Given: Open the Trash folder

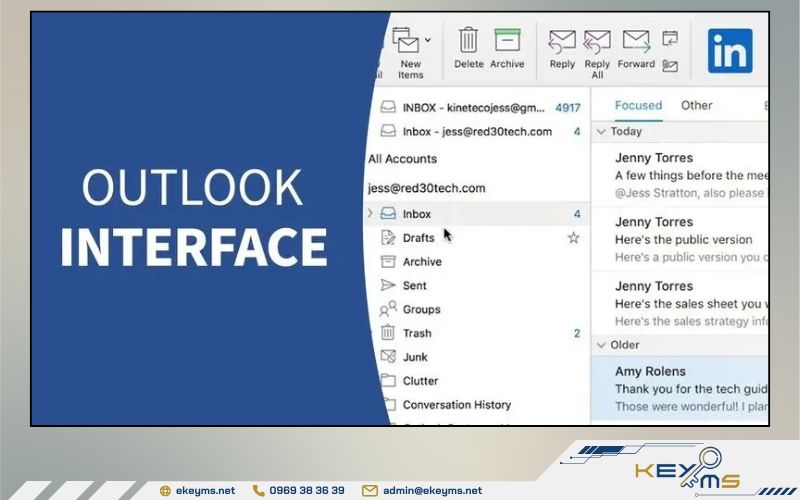Looking at the screenshot, I should tap(417, 333).
